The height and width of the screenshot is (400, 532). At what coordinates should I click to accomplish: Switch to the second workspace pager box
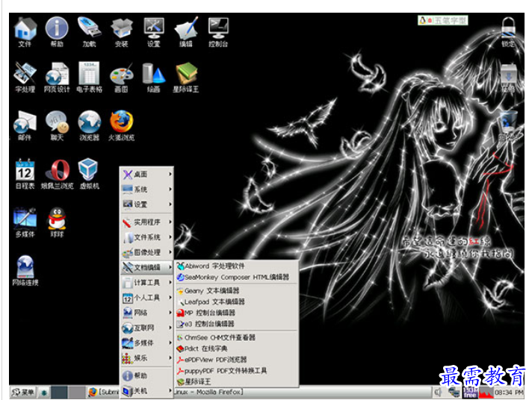coord(76,393)
